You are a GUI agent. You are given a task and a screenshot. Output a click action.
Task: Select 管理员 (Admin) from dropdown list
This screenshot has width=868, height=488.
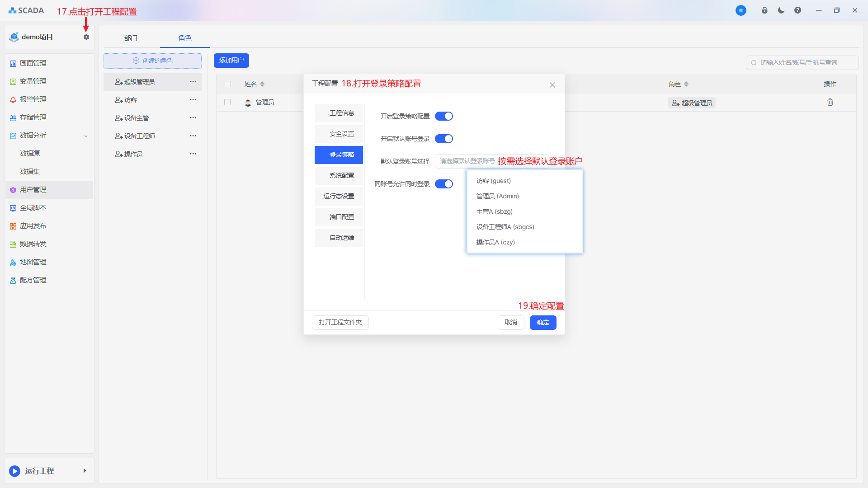[497, 196]
